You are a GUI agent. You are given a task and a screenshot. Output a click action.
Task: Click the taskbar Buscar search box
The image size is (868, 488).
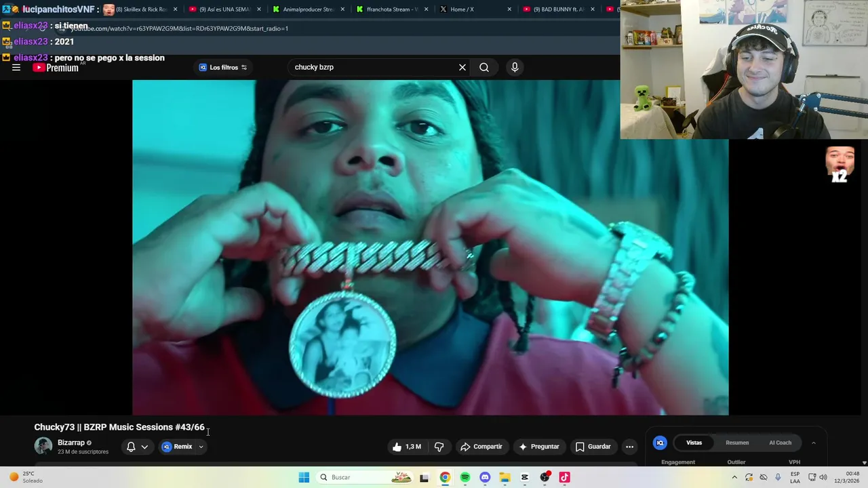[365, 477]
